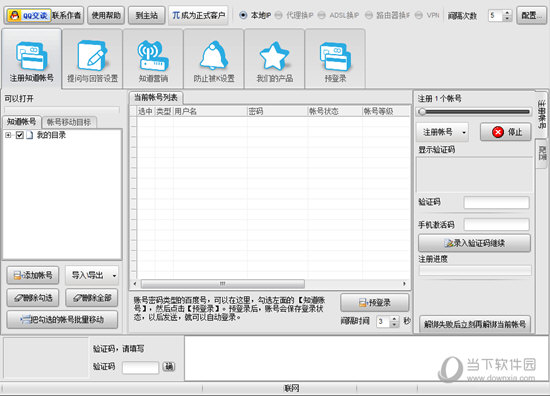Click the document icon beside 我的目录

(x=30, y=135)
